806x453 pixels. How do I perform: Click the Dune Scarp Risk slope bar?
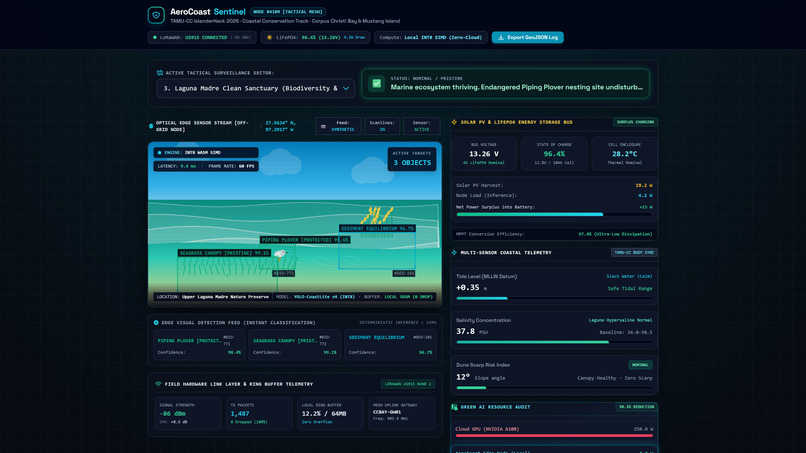tap(554, 388)
